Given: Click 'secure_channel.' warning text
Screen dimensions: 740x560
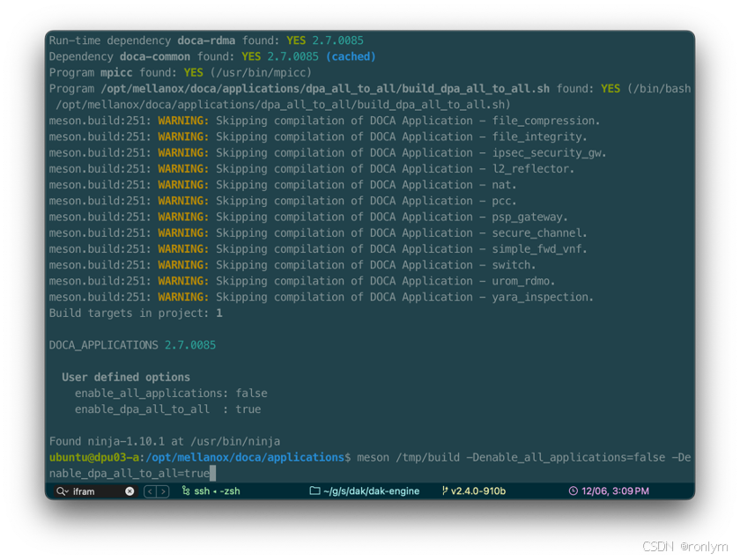Looking at the screenshot, I should click(539, 233).
